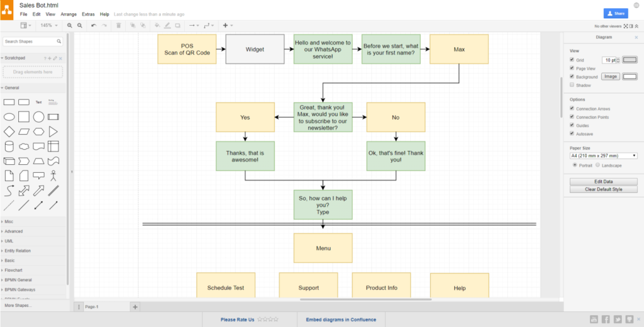Click the zoom in magnifier icon
The height and width of the screenshot is (327, 644).
70,26
